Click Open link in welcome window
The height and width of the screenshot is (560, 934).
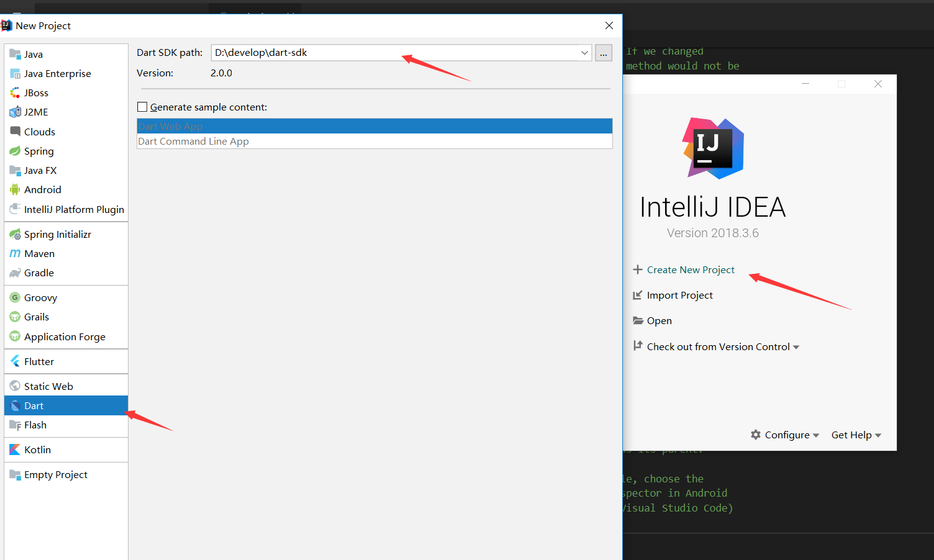(659, 320)
